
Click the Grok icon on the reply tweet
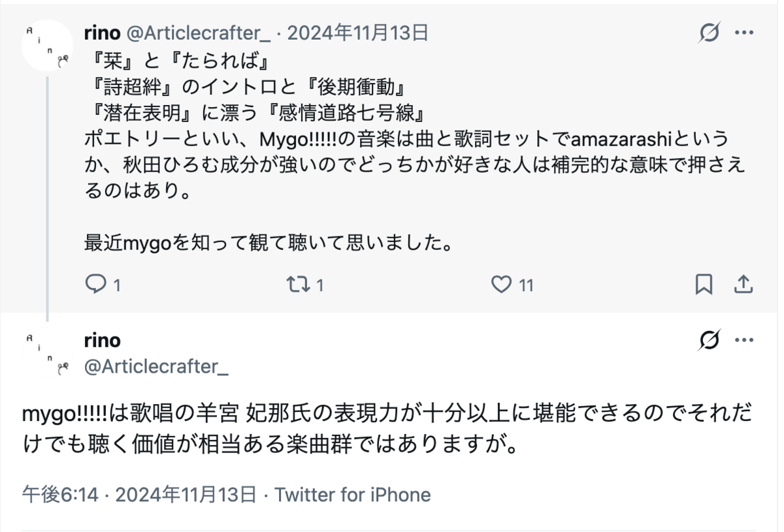709,340
